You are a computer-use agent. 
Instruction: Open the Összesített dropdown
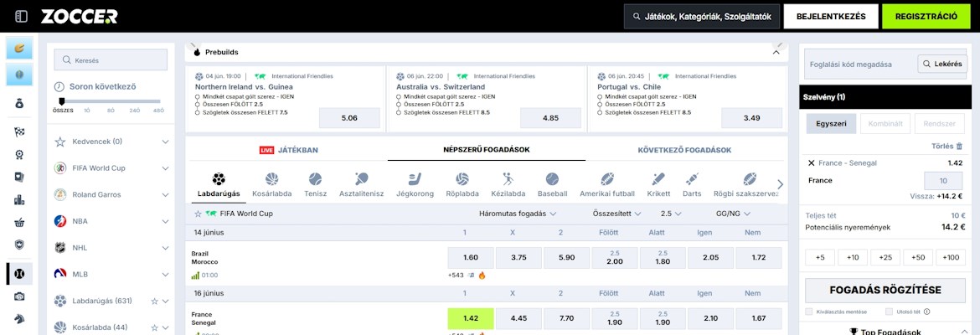[x=616, y=214]
